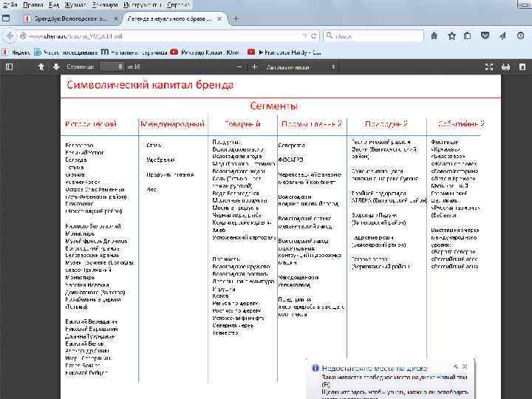The image size is (532, 399).
Task: Save page to Pocket
Action: (485, 35)
